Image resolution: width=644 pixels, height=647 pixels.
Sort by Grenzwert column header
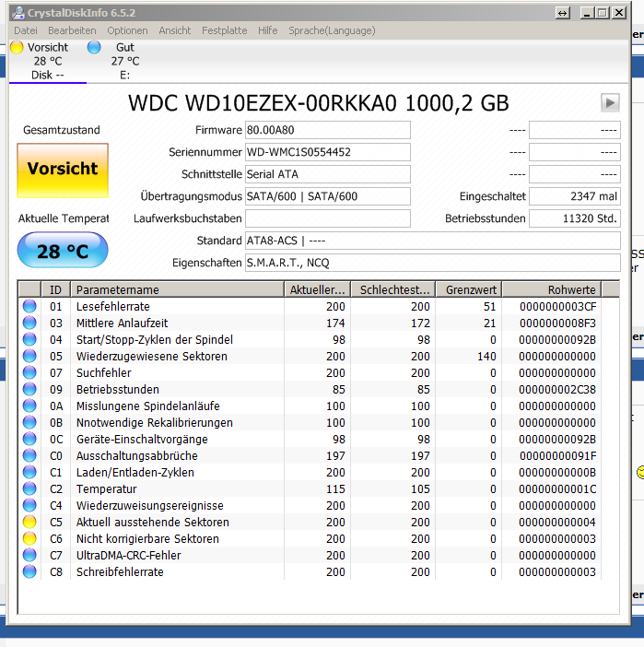click(x=469, y=289)
